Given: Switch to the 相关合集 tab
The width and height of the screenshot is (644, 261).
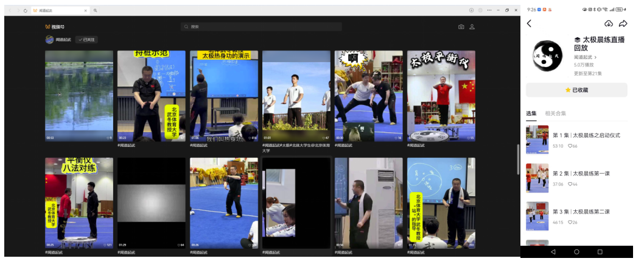Looking at the screenshot, I should pyautogui.click(x=555, y=113).
